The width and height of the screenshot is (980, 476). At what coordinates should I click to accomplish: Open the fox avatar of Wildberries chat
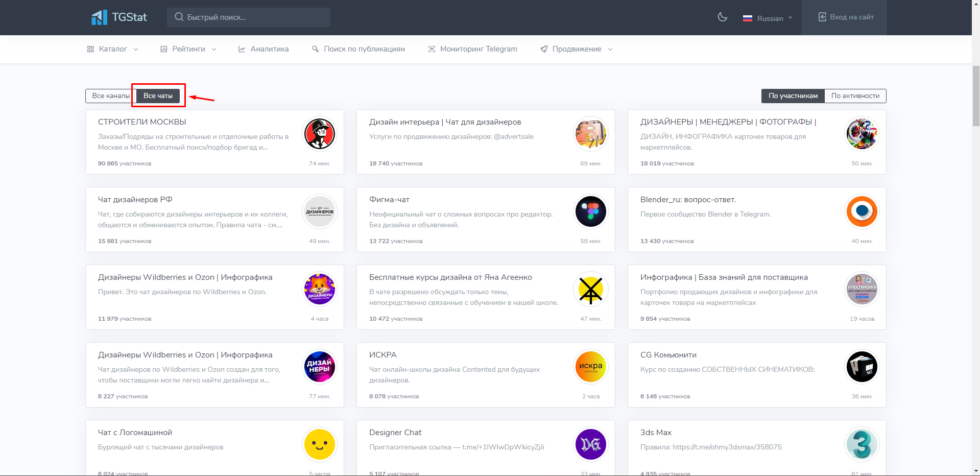[x=320, y=289]
